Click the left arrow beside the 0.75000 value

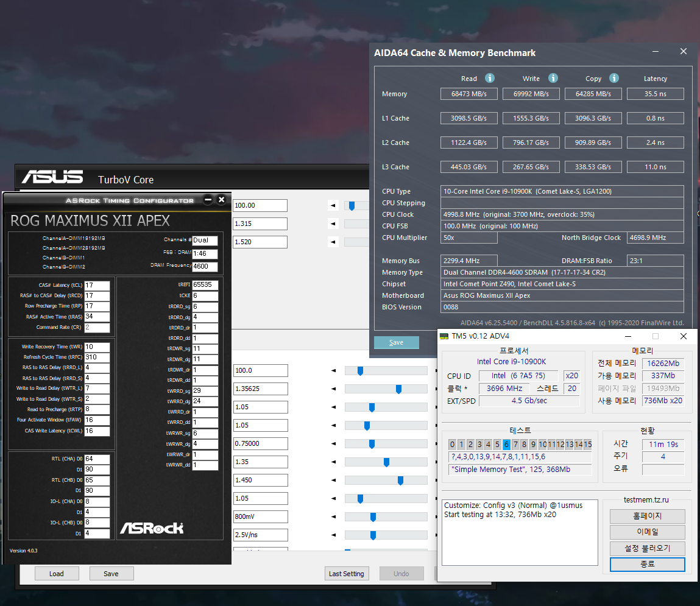click(333, 443)
